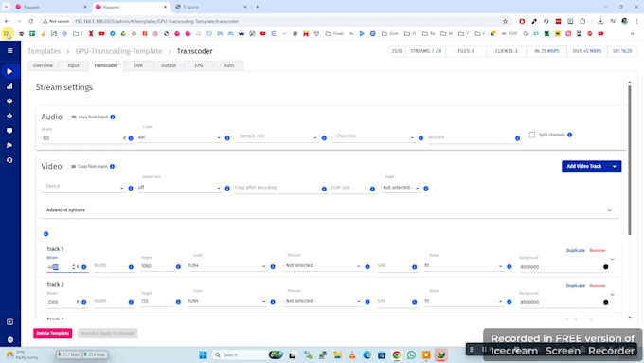Click the vertical page scrollbar
Viewport: 644px width, 363px height.
[629, 160]
